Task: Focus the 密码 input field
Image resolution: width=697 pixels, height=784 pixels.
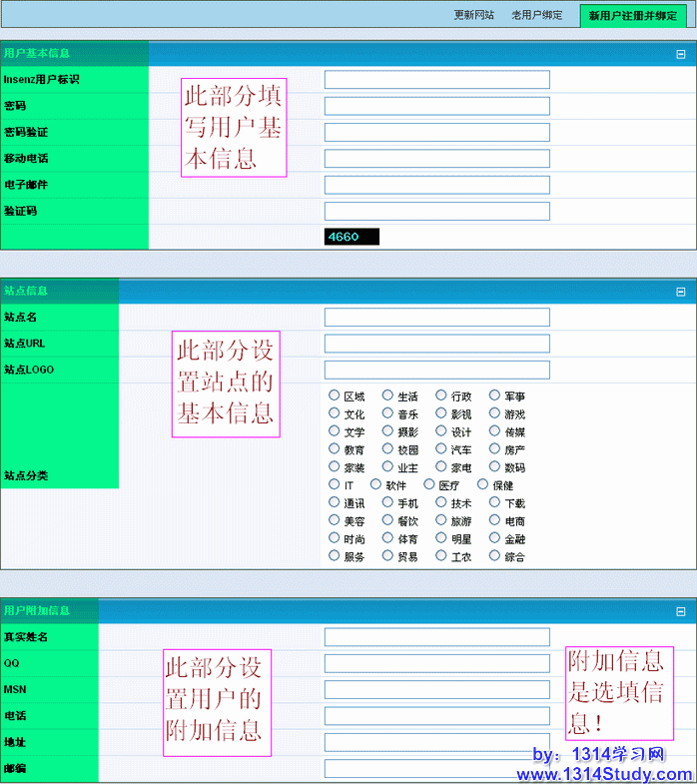Action: [436, 106]
